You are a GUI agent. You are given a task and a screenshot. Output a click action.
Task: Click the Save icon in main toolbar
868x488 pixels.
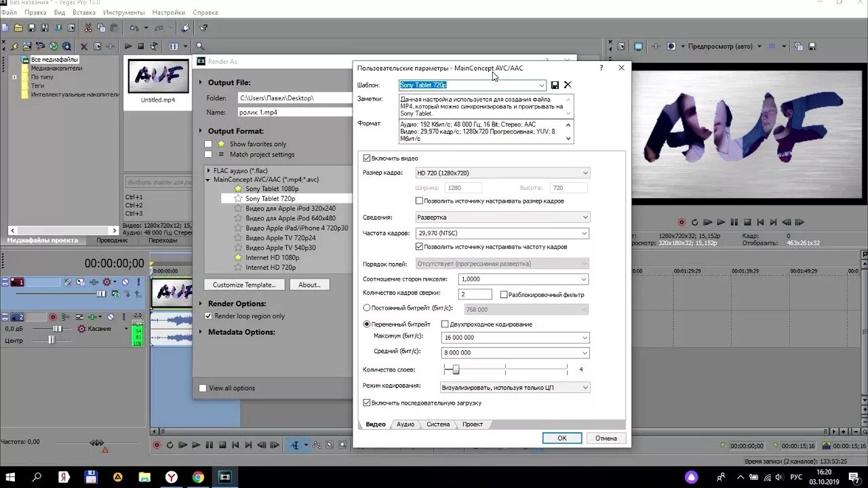point(31,28)
